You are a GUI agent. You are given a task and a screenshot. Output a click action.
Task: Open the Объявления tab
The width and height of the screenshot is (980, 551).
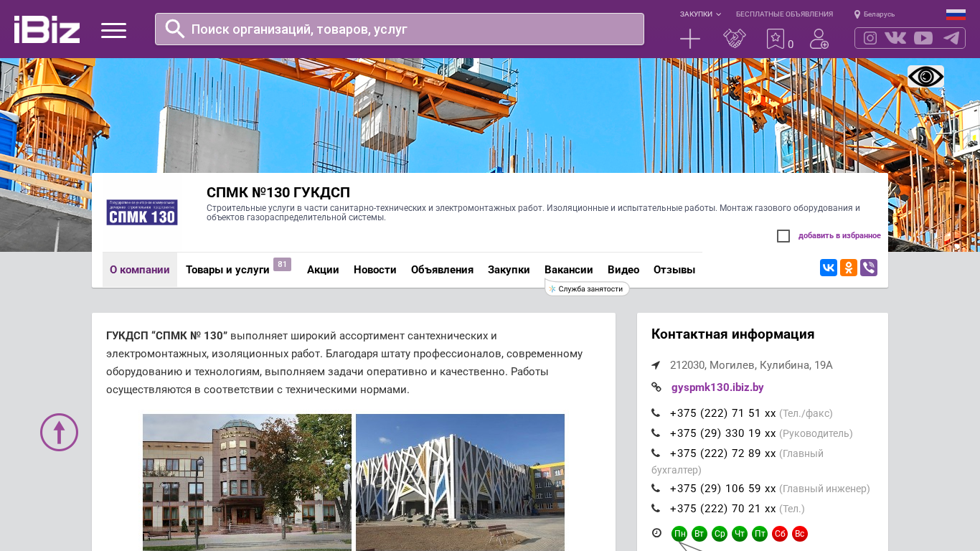442,270
